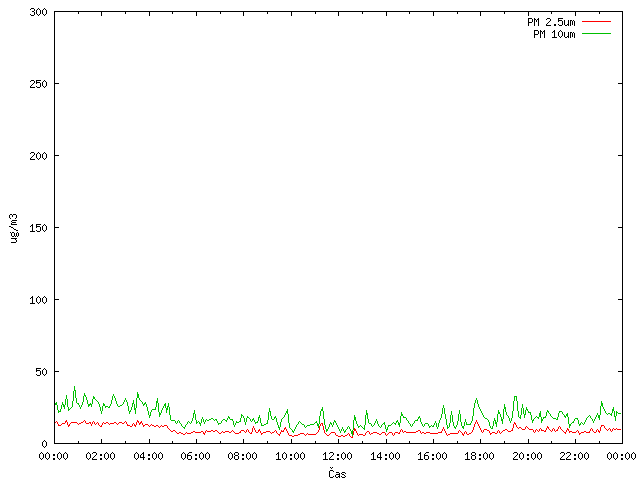Click the 300 y-axis label

[x=38, y=12]
